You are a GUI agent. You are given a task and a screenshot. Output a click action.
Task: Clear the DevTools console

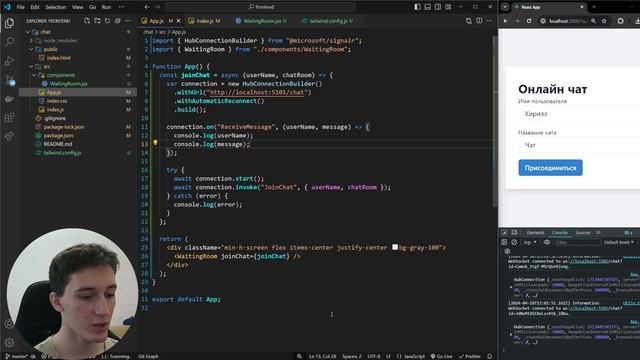(514, 242)
